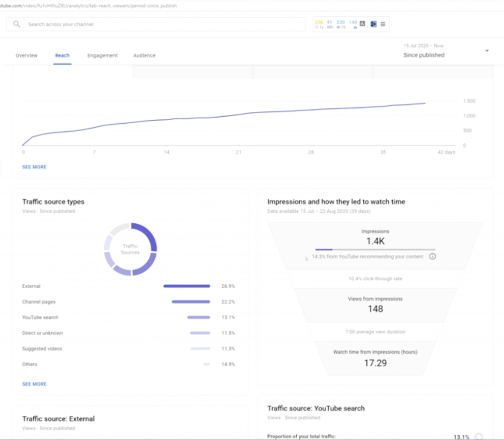Viewport: 504px width, 440px height.
Task: Click the 'Traffic source types' heading
Action: point(53,202)
